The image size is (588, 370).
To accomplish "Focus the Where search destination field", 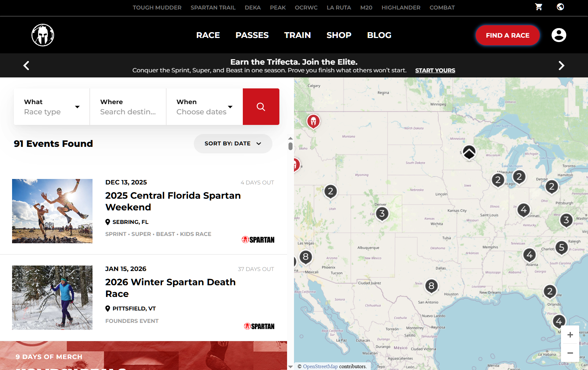I will (x=128, y=107).
